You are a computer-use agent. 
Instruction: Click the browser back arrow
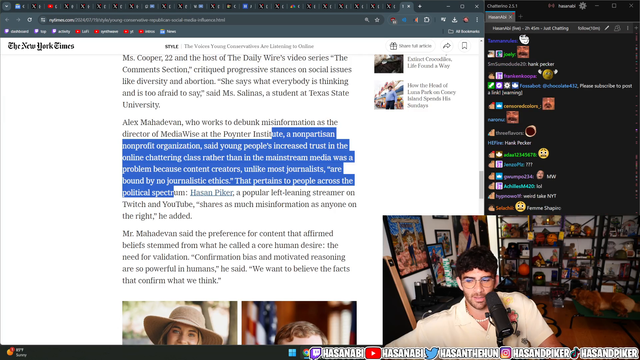[x=7, y=20]
